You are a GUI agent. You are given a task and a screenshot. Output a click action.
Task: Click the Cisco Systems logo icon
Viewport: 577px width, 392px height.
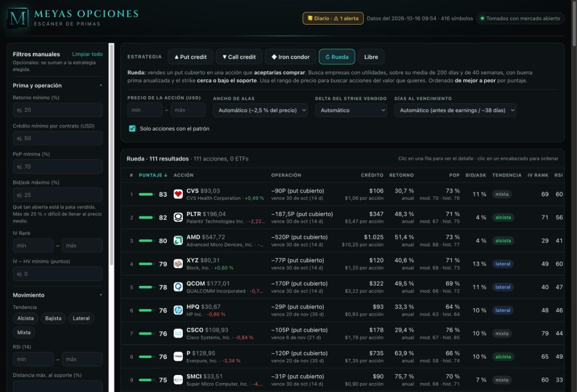178,333
